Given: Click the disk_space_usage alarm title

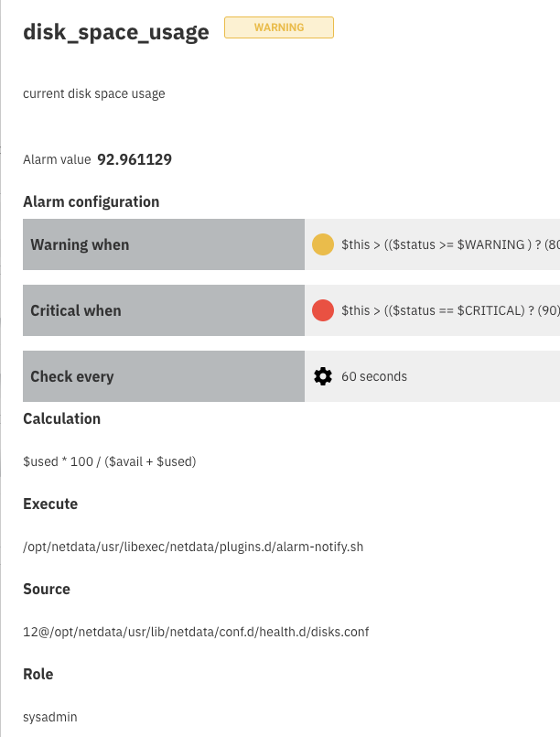Looking at the screenshot, I should click(116, 31).
